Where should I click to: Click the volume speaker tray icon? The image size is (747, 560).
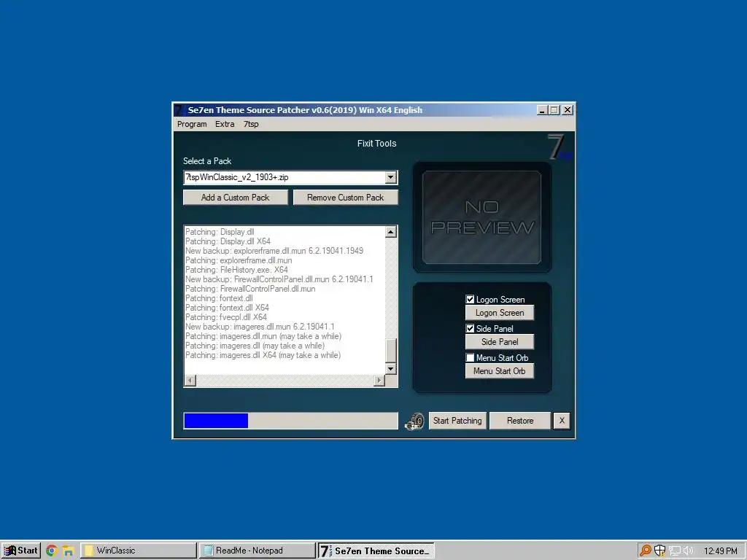pos(689,551)
